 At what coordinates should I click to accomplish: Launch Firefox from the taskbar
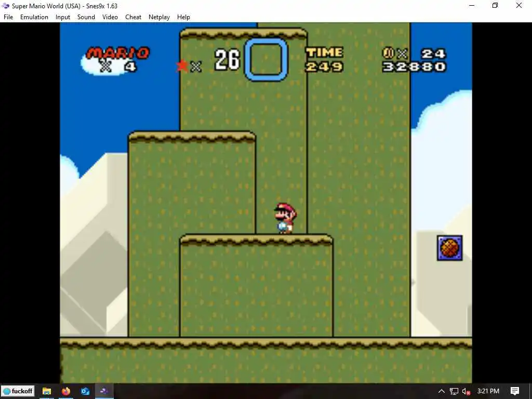point(66,391)
